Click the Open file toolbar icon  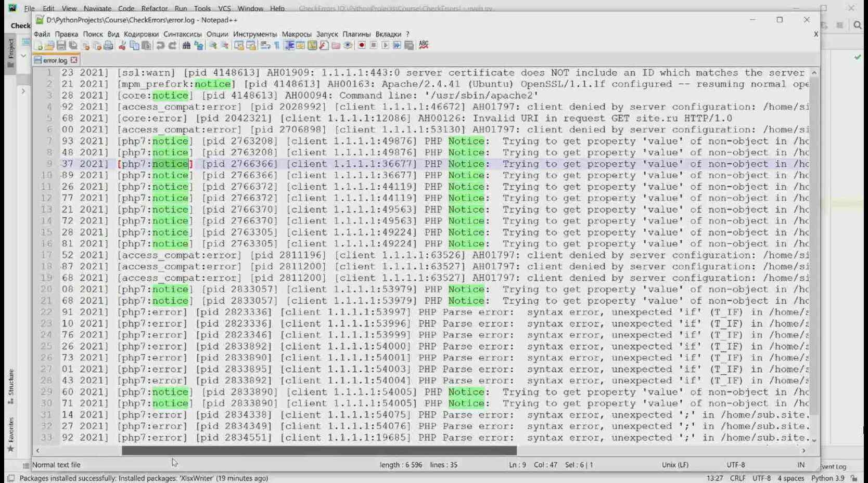[49, 45]
